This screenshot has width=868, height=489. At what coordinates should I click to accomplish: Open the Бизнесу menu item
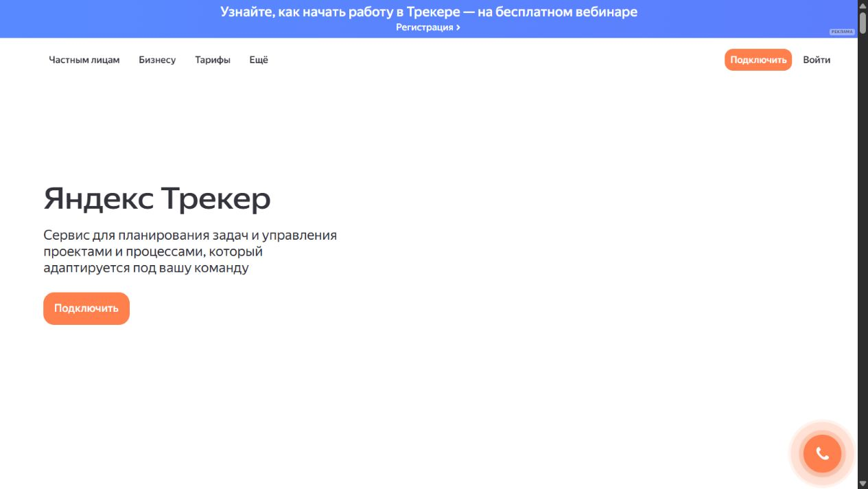(x=157, y=60)
